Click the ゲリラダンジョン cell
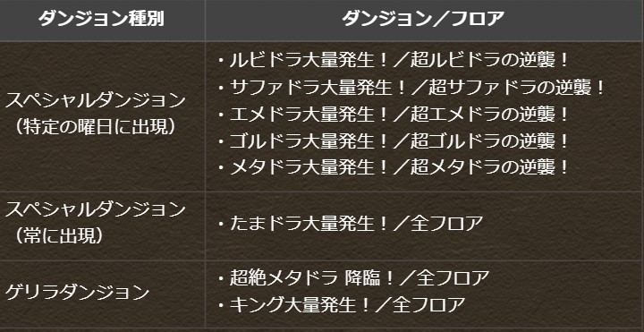644x332 pixels. tap(77, 292)
